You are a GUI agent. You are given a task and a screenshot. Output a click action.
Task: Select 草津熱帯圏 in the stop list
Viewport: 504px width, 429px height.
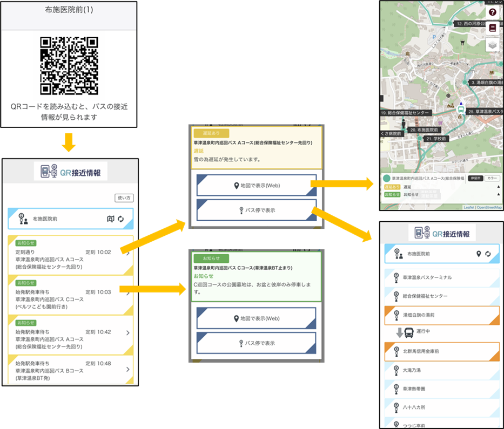pos(442,389)
